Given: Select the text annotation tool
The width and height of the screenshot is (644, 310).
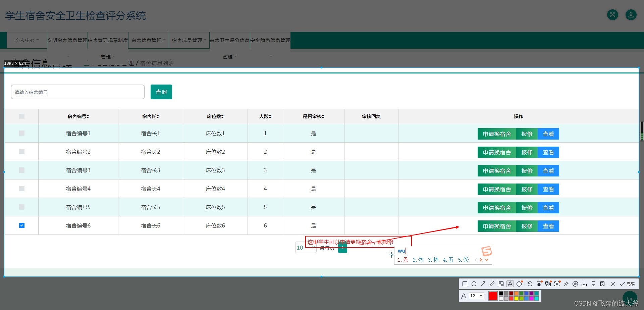Looking at the screenshot, I should coord(510,284).
